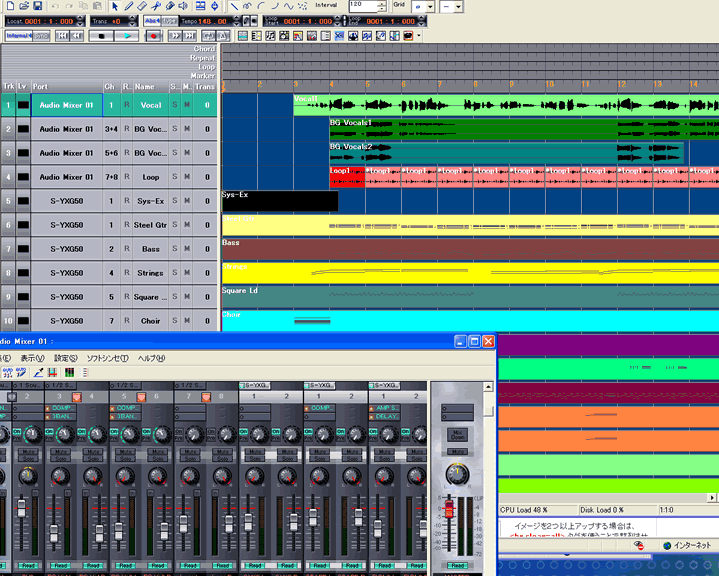Click the master pan knob
Image resolution: width=719 pixels, height=576 pixels.
(457, 475)
